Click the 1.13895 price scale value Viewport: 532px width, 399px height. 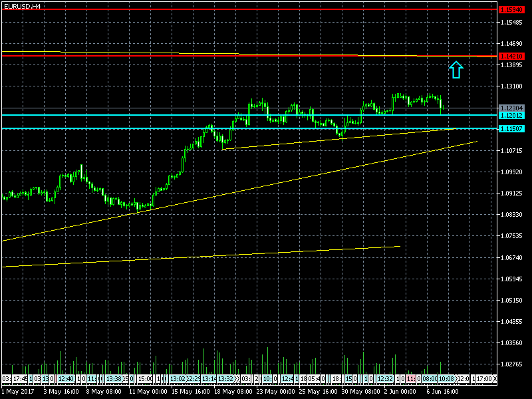click(511, 65)
